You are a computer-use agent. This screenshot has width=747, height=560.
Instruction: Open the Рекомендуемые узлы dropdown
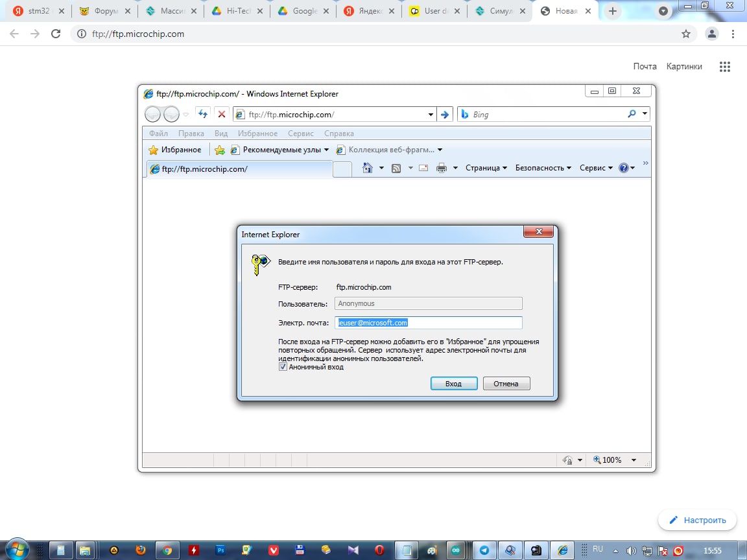pyautogui.click(x=279, y=150)
